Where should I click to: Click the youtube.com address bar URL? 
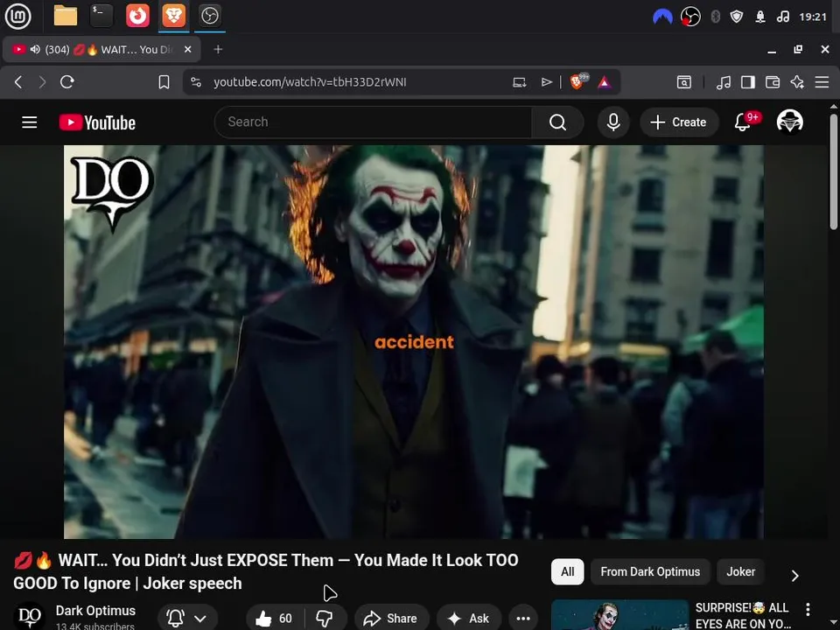coord(310,82)
